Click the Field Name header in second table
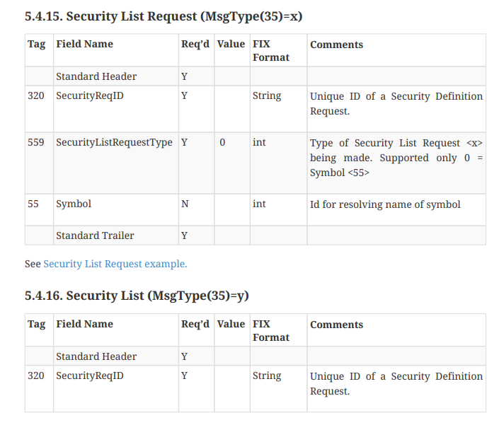This screenshot has width=504, height=425. (x=116, y=330)
